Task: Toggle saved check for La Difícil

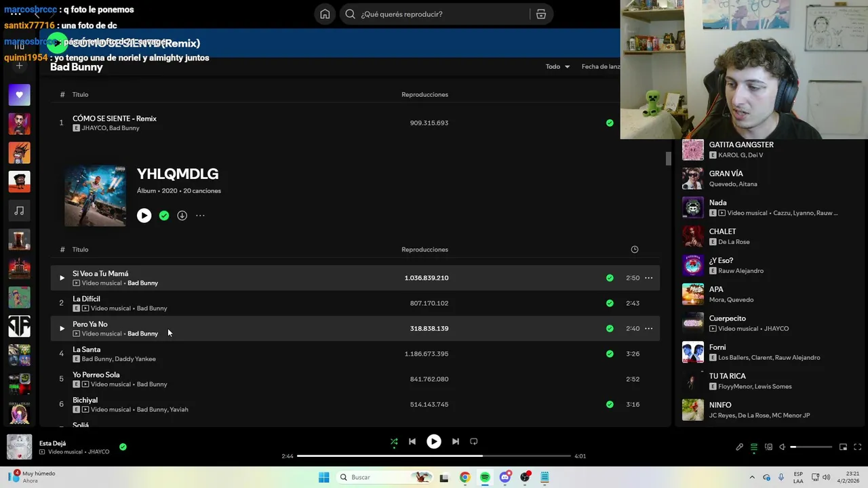Action: pos(610,303)
